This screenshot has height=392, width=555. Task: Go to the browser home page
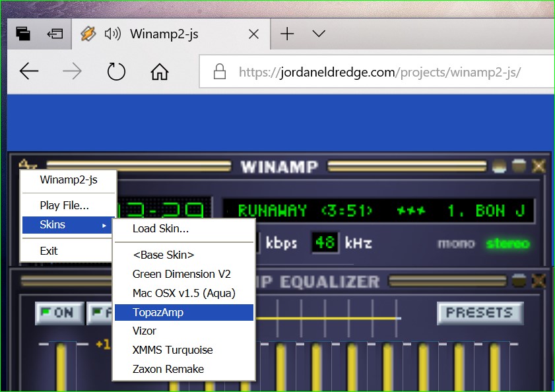[x=160, y=72]
